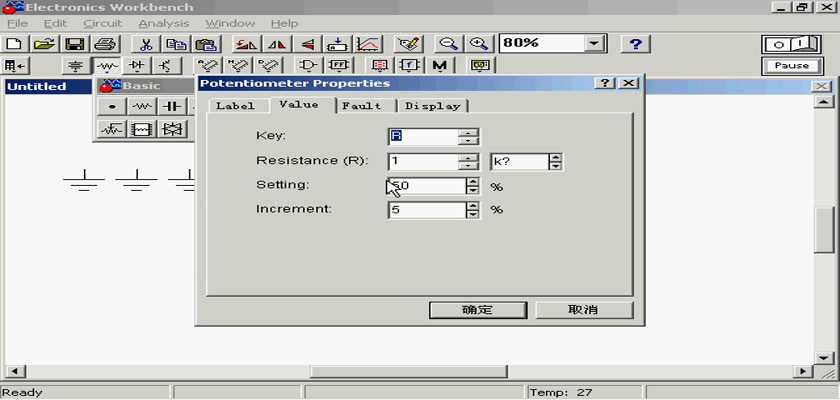Open the Analysis menu
The height and width of the screenshot is (400, 840).
pyautogui.click(x=164, y=24)
